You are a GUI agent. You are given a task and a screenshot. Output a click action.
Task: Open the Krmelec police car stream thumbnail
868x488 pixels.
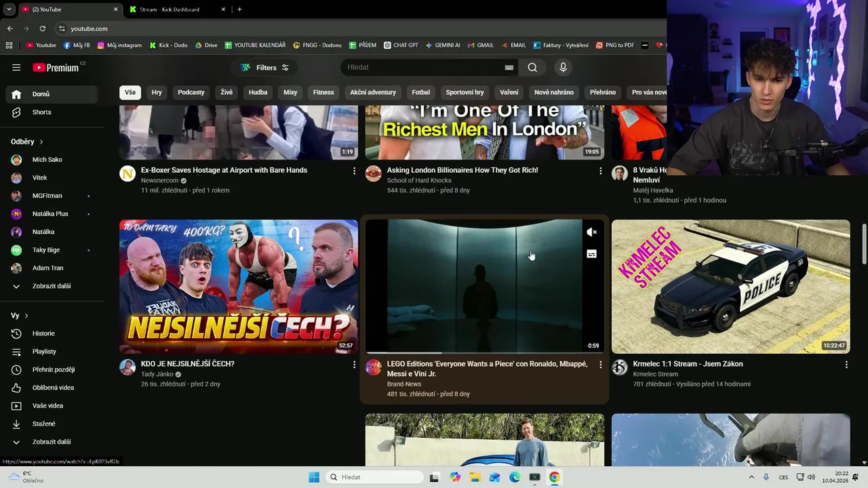(730, 287)
